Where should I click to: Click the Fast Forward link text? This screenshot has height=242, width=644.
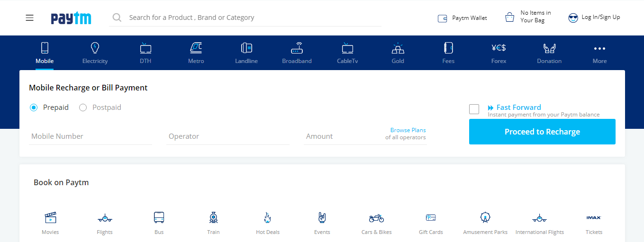pos(518,107)
